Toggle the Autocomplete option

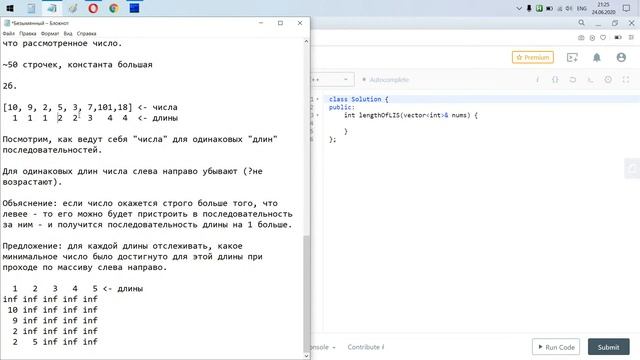click(386, 80)
